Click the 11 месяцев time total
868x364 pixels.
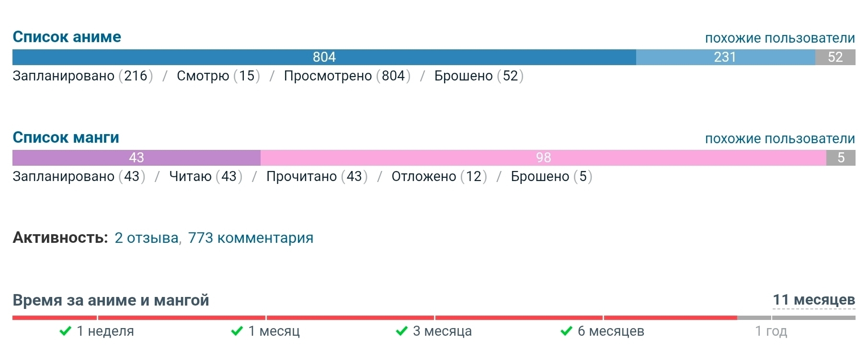813,300
